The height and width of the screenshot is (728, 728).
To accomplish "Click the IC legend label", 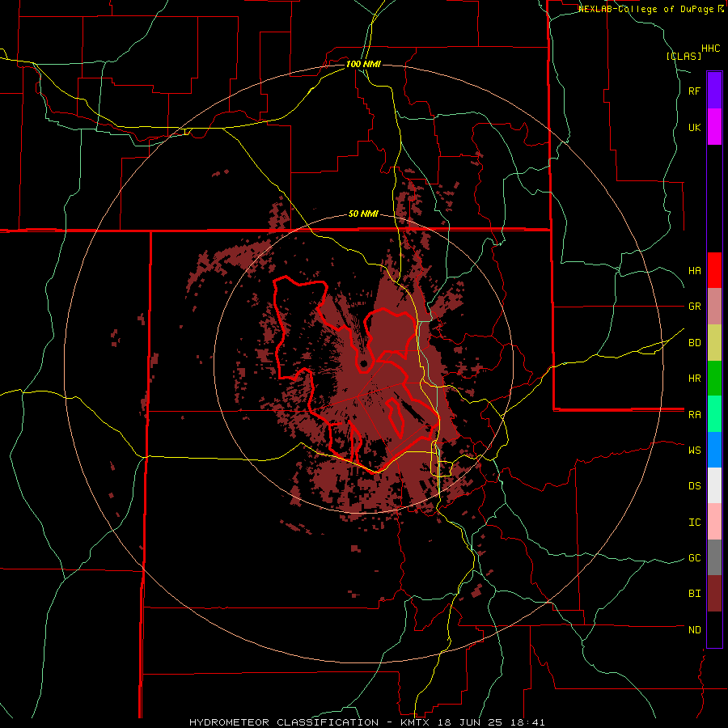I will click(x=694, y=523).
